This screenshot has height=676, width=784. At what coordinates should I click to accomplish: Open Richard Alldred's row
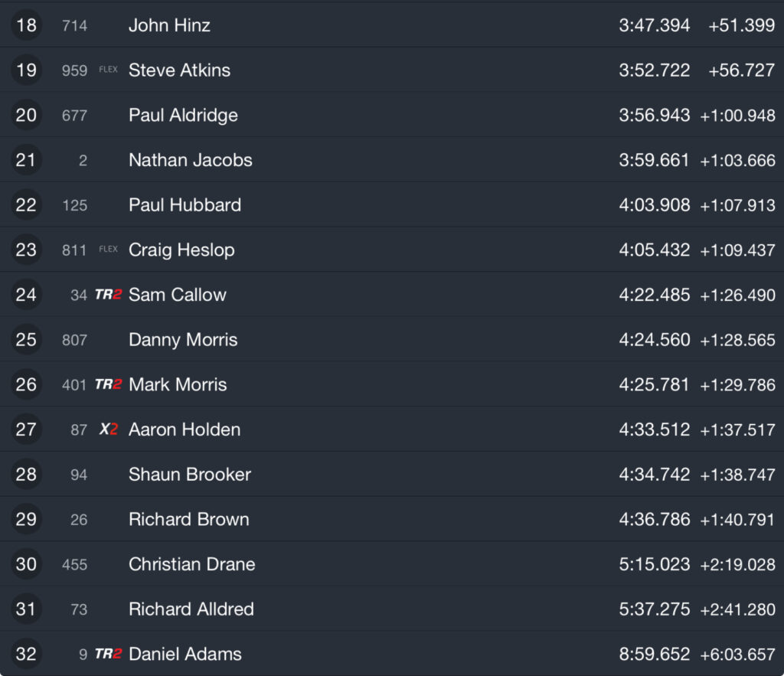pos(392,609)
